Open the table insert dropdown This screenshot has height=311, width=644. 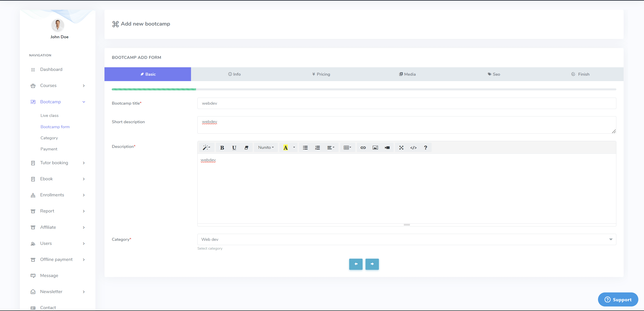tap(347, 147)
